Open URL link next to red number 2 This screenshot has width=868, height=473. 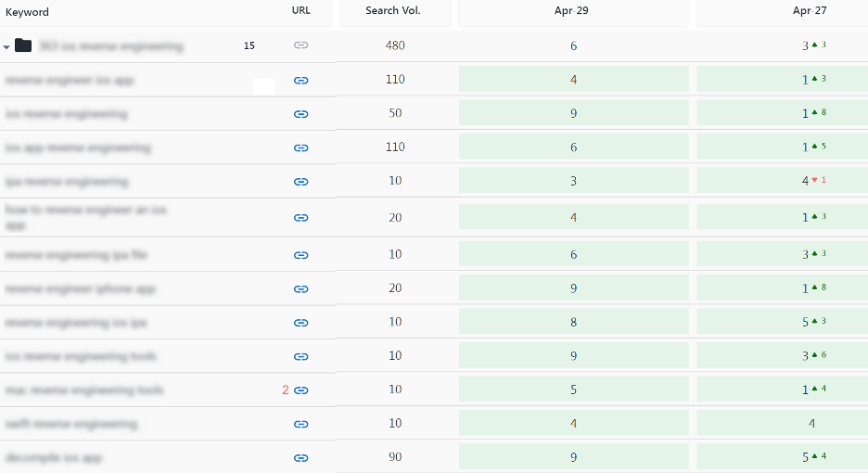click(x=300, y=390)
